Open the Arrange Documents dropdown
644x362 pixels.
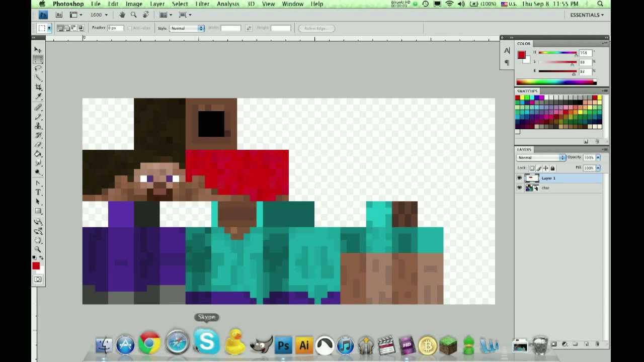pyautogui.click(x=166, y=15)
